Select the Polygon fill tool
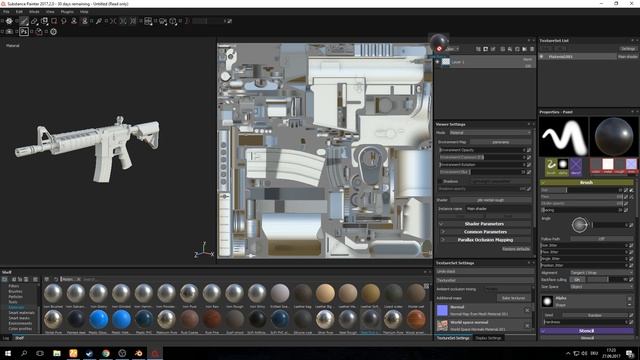The width and height of the screenshot is (640, 360). (54, 21)
